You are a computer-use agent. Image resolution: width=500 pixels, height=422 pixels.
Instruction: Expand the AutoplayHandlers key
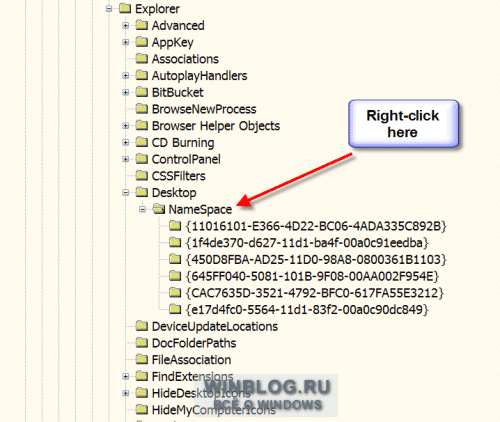[x=126, y=76]
